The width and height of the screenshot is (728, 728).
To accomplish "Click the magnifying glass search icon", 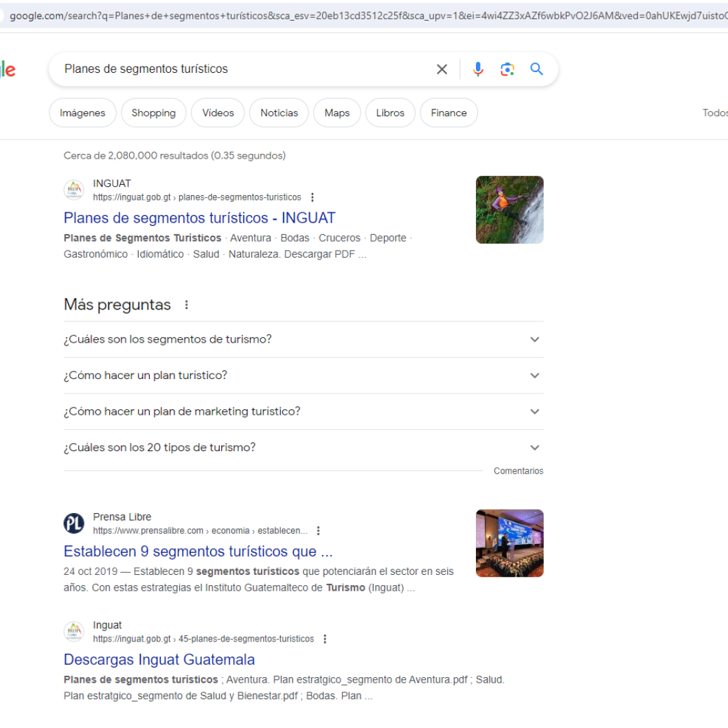I will click(x=536, y=69).
